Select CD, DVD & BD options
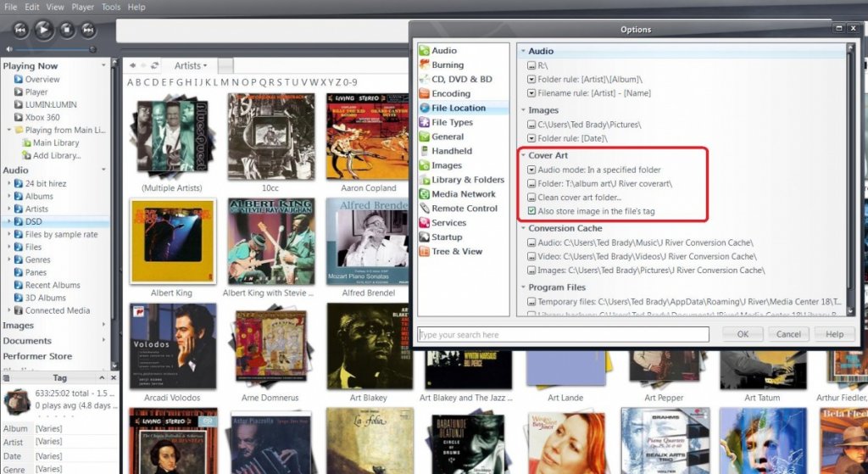This screenshot has width=868, height=474. point(462,79)
